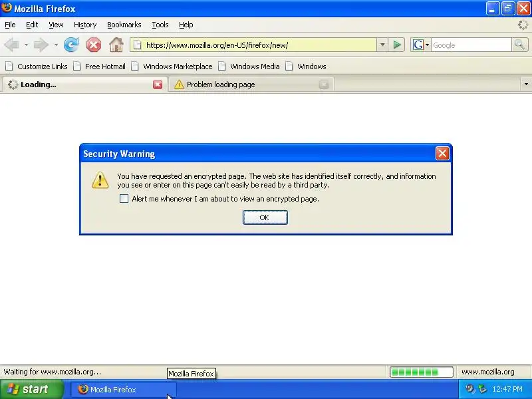
Task: Click the Forward arrow navigation button
Action: click(x=41, y=45)
